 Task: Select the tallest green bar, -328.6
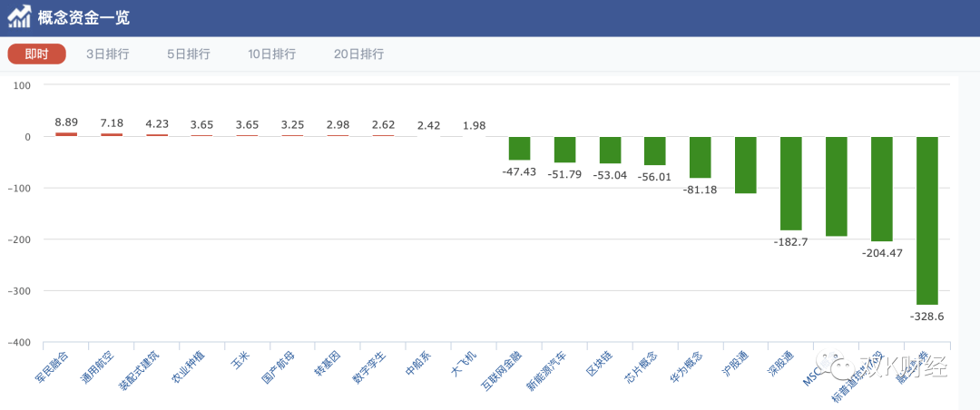[927, 220]
